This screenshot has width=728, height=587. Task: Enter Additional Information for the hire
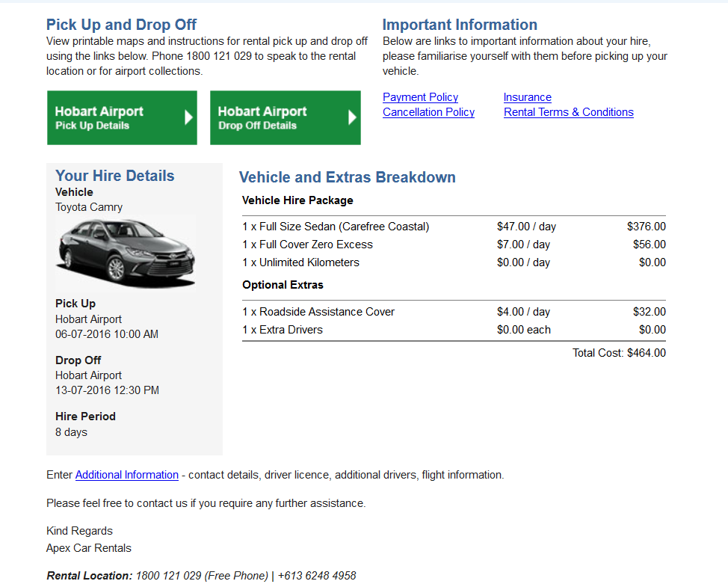pos(126,475)
